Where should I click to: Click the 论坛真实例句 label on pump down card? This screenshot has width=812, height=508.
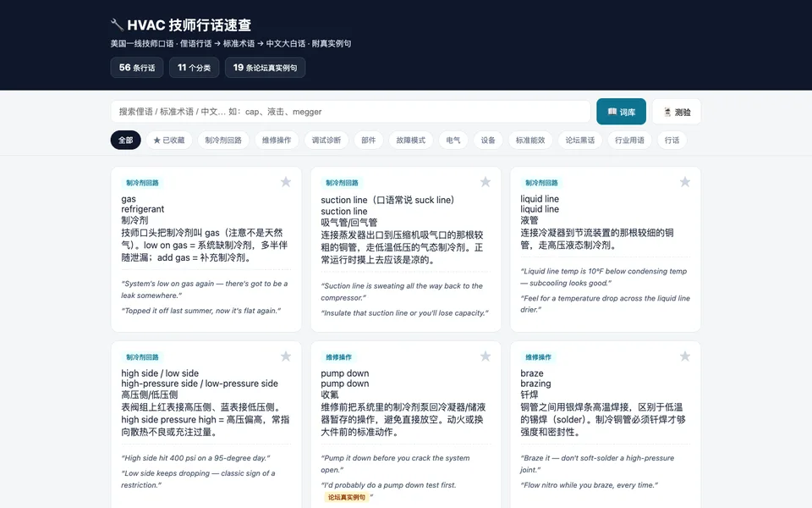[x=347, y=497]
